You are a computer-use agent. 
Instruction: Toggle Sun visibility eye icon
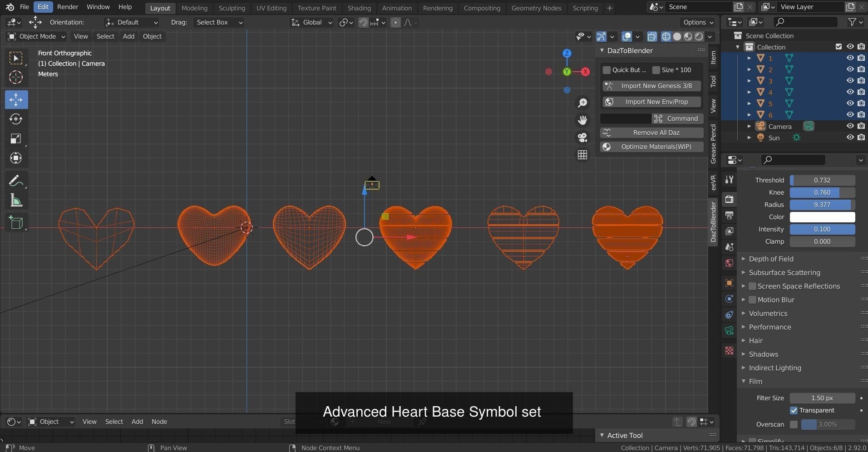(850, 138)
